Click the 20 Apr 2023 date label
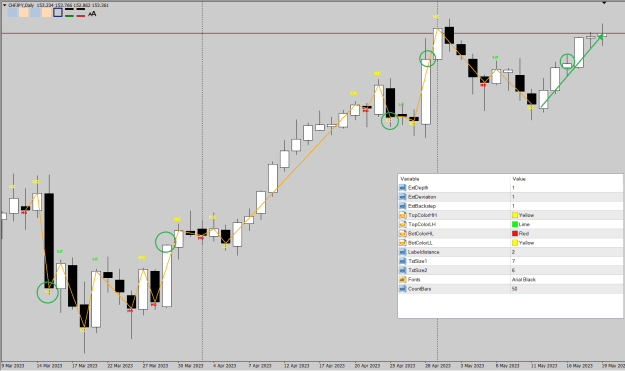Viewport: 625px width, 371px height. 367,365
